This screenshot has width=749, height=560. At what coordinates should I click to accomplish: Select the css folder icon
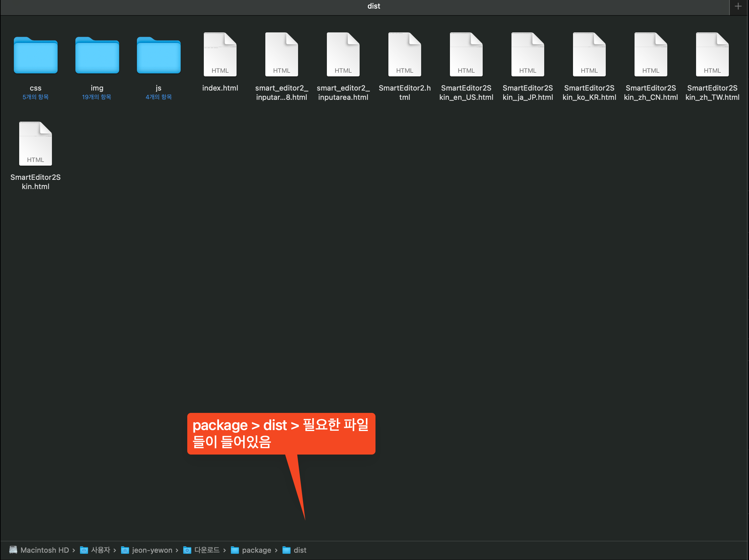(x=35, y=55)
